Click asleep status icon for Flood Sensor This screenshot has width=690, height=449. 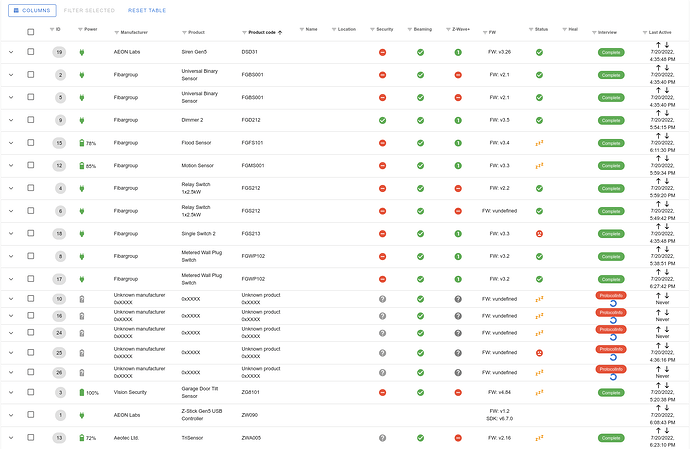click(539, 143)
